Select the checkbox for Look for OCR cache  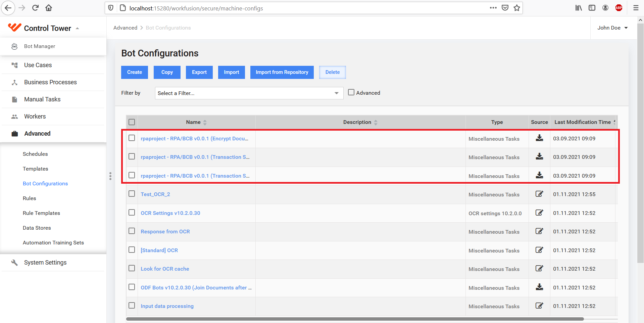tap(132, 268)
